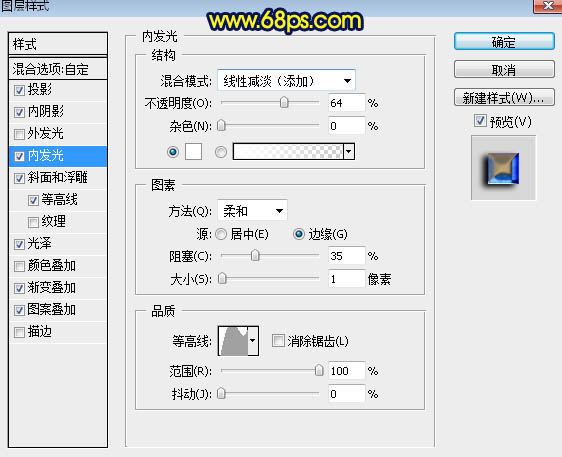562x457 pixels.
Task: Click the layer style preview thumbnail
Action: (504, 168)
